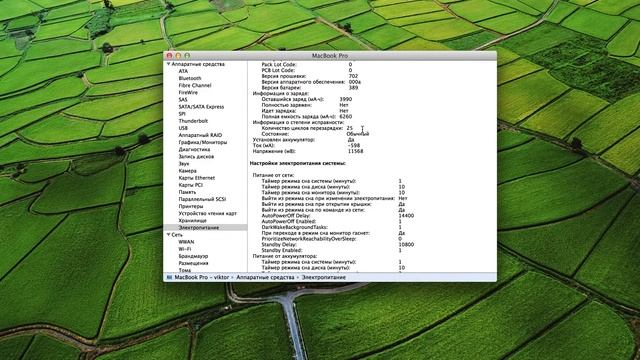
Task: Open SATA/SATA Express in sidebar
Action: pos(201,107)
